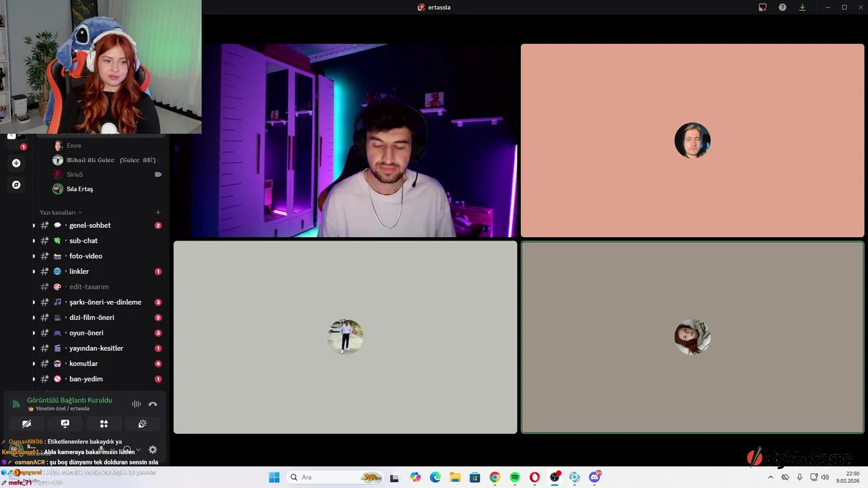Add a server with plus icon
Image resolution: width=868 pixels, height=488 pixels.
(16, 163)
